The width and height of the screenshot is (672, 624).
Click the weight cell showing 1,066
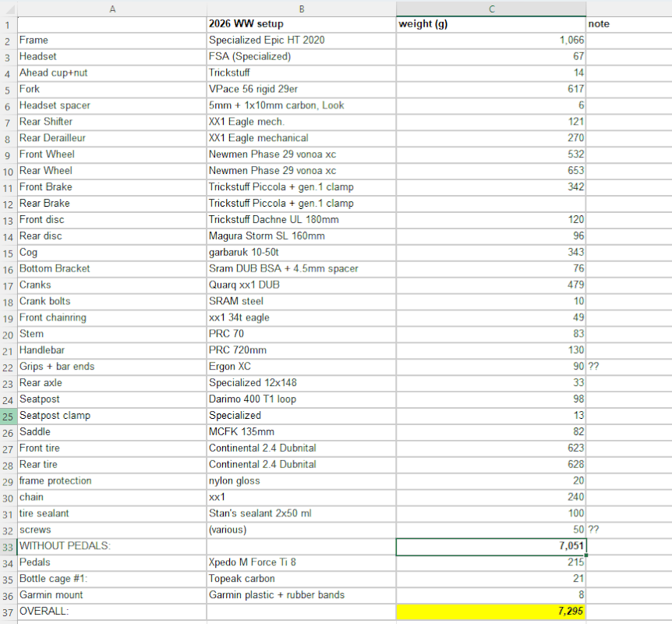tap(491, 41)
